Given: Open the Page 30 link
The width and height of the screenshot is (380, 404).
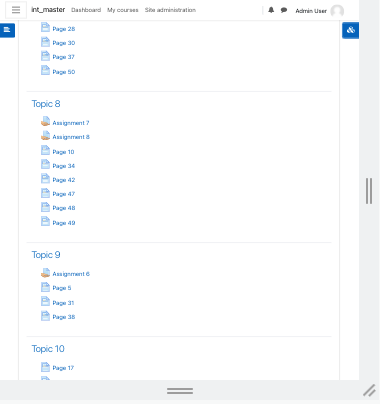Looking at the screenshot, I should [x=64, y=43].
